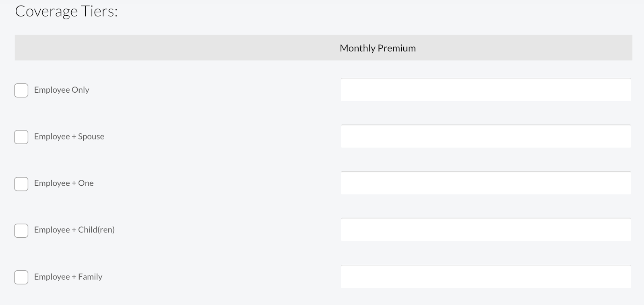
Task: Enable the Employee + Spouse tier checkbox
Action: 21,137
